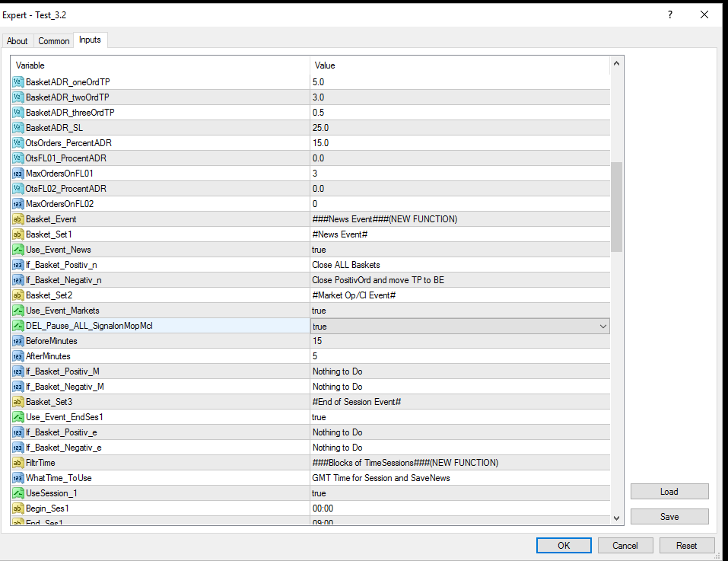This screenshot has height=561, width=728.
Task: Click the Basket_Set1 string icon
Action: tap(17, 234)
